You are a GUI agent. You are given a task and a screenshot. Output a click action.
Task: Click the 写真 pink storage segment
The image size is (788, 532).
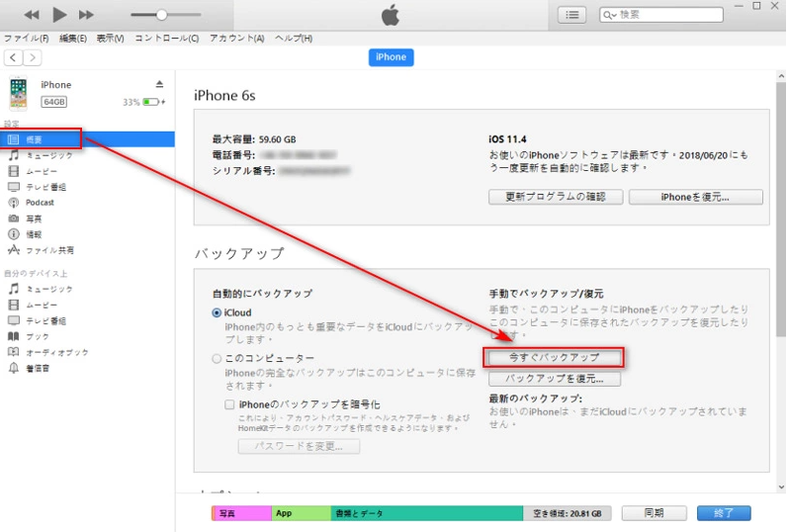coord(241,513)
